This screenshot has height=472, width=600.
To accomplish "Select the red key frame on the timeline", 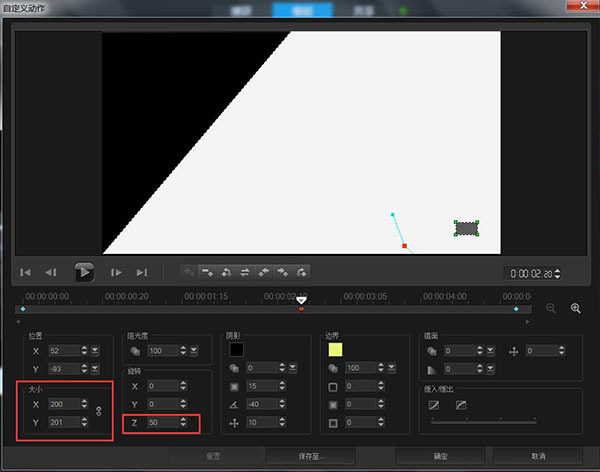I will 301,309.
